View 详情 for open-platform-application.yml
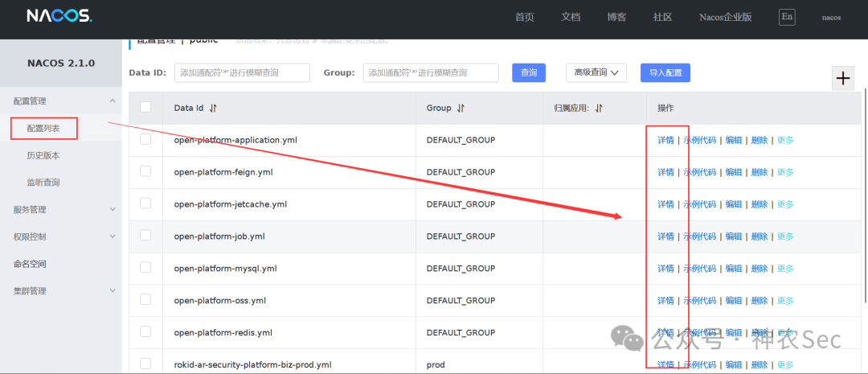This screenshot has width=868, height=374. point(665,140)
